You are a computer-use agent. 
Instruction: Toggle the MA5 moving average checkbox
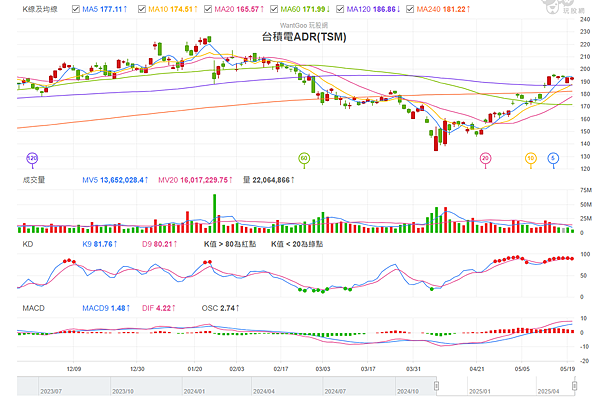pyautogui.click(x=76, y=9)
